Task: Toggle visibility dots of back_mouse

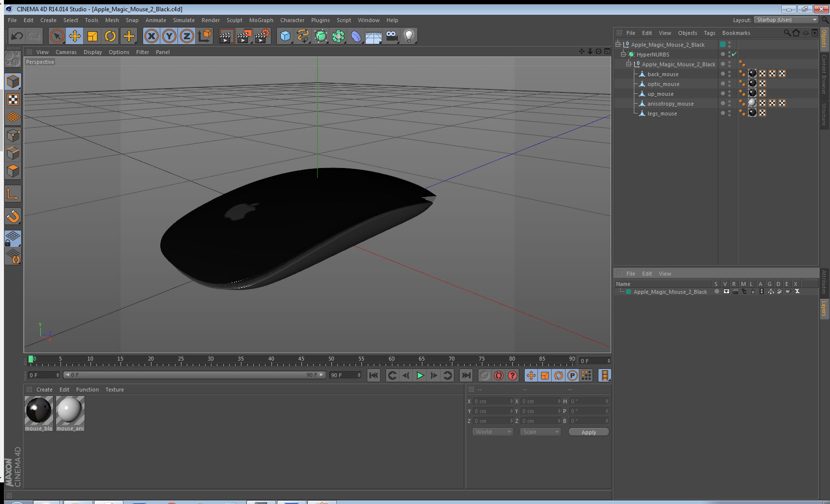Action: click(x=729, y=74)
